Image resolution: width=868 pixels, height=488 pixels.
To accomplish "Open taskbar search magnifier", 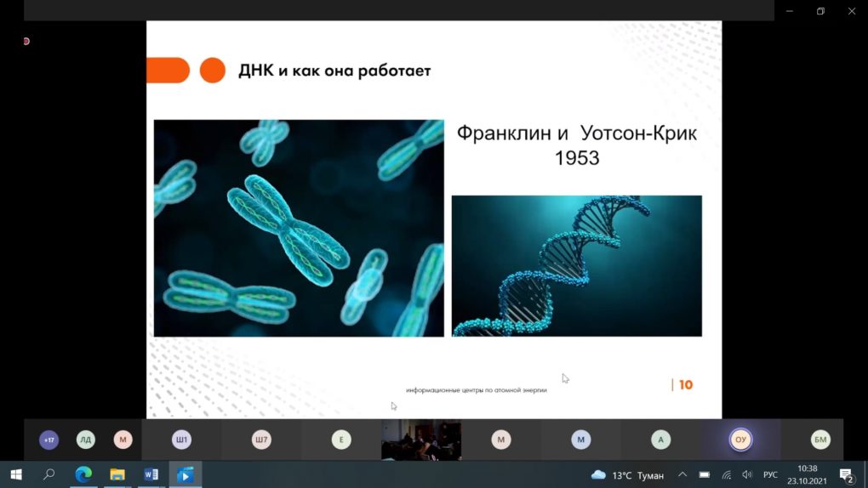I will pyautogui.click(x=49, y=474).
